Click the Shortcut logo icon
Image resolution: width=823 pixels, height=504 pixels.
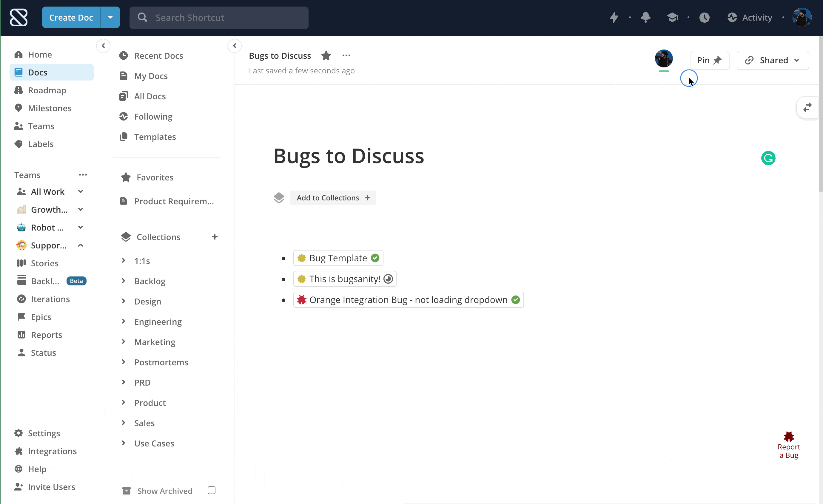[x=19, y=17]
